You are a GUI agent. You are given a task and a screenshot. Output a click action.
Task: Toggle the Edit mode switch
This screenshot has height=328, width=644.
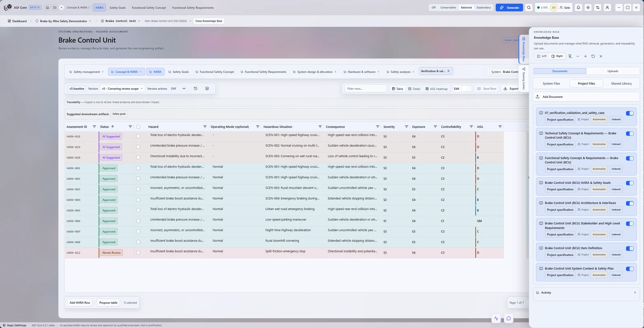point(466,89)
